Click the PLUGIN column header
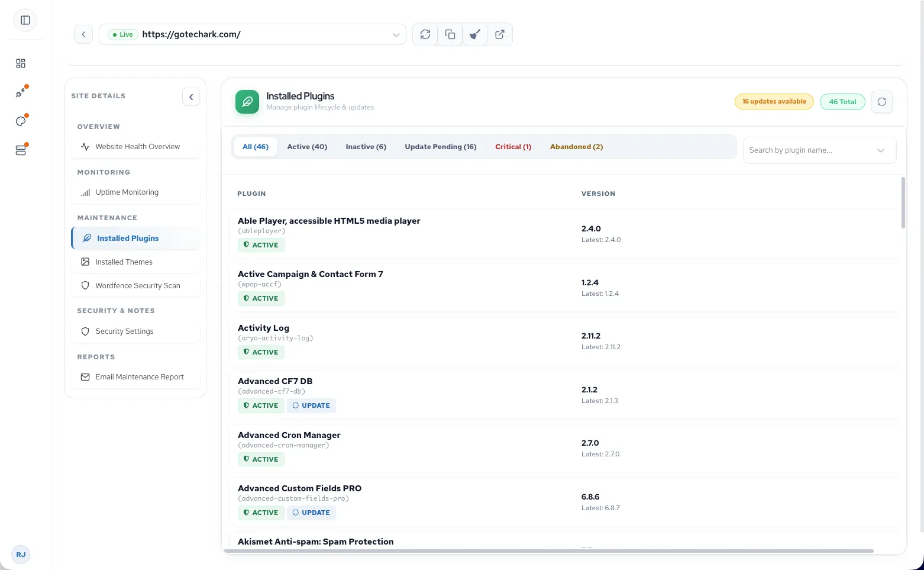 251,194
